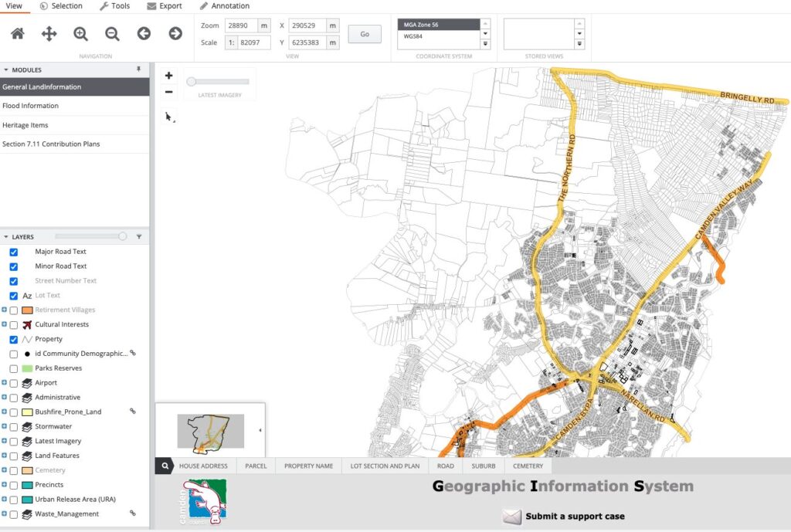This screenshot has width=791, height=532.
Task: Open Submit a support case link
Action: tap(575, 516)
